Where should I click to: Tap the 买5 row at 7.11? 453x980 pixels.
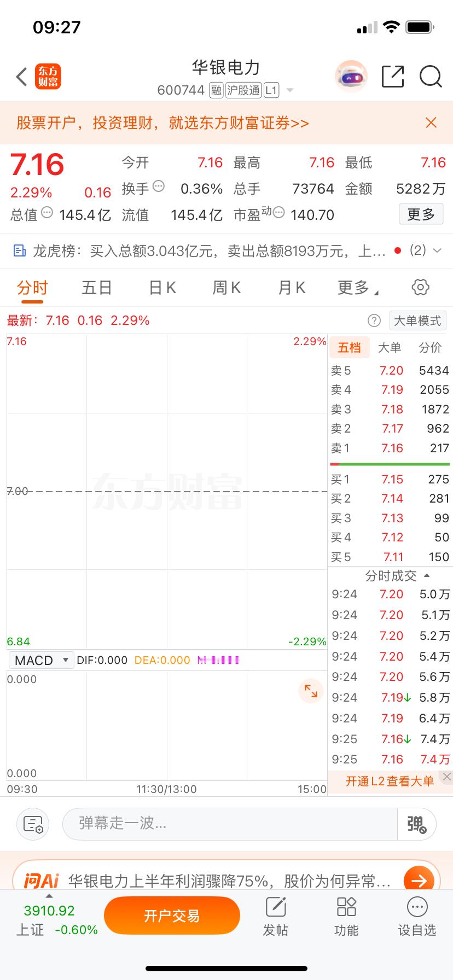[x=390, y=557]
